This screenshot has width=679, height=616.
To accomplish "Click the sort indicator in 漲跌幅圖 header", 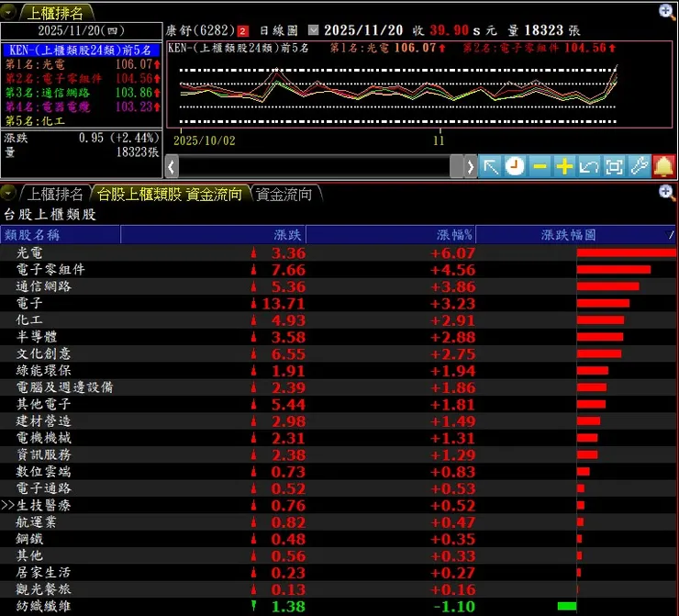I will pos(671,235).
